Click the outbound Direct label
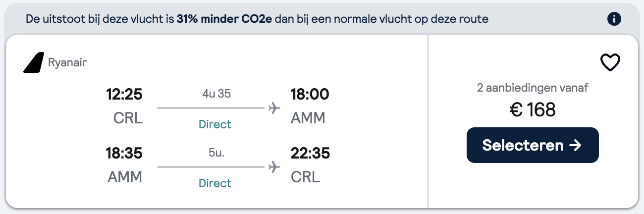The height and width of the screenshot is (214, 644). [x=215, y=124]
